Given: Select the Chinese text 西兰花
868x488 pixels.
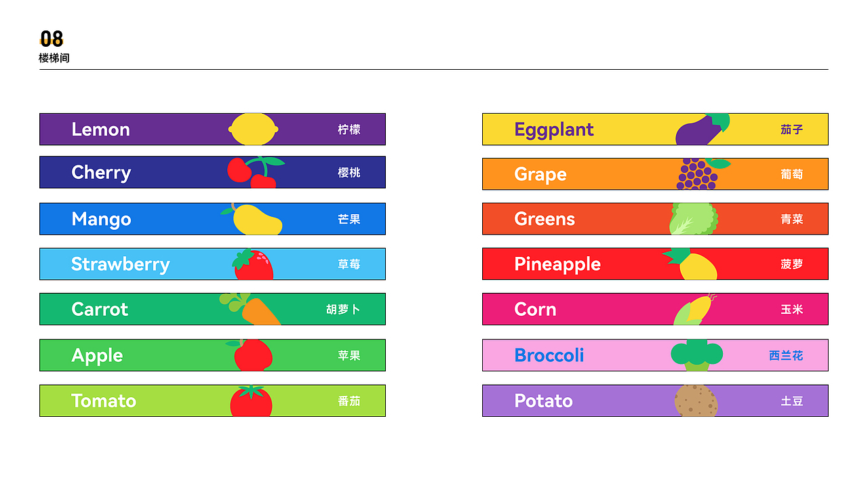Looking at the screenshot, I should [786, 355].
